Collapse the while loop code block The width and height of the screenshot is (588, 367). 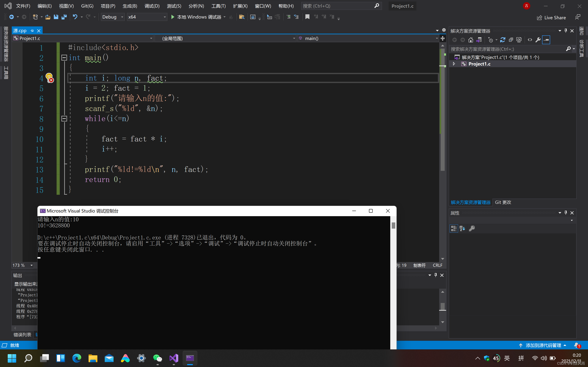64,119
